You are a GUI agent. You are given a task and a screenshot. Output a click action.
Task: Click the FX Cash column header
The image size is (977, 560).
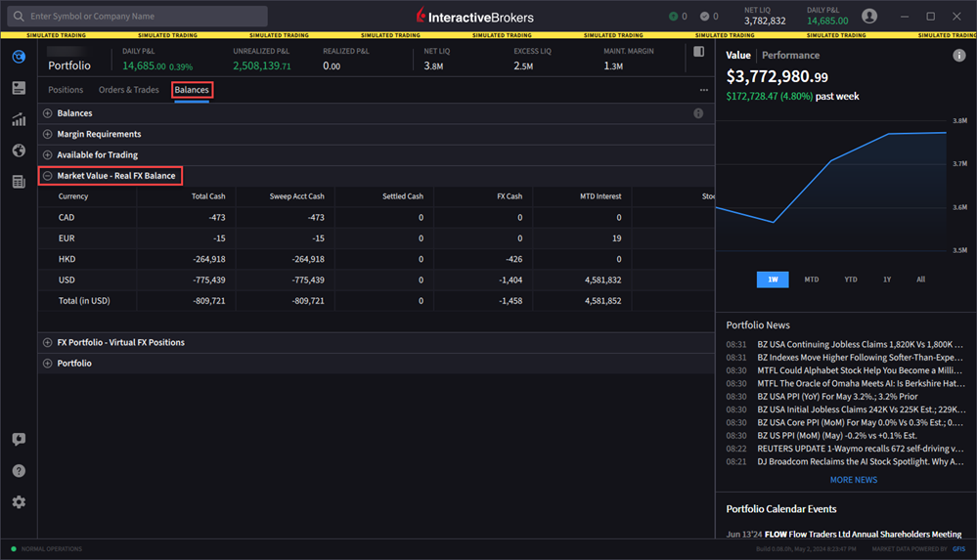510,196
